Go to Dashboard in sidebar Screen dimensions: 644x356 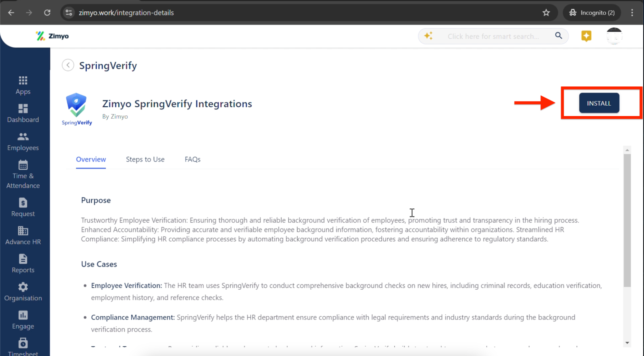(x=23, y=113)
